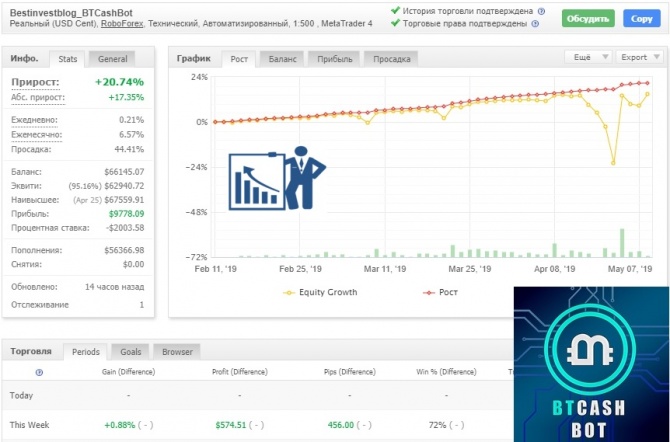670x442 pixels.
Task: Click the Mar 11, '19 axis label
Action: click(385, 269)
